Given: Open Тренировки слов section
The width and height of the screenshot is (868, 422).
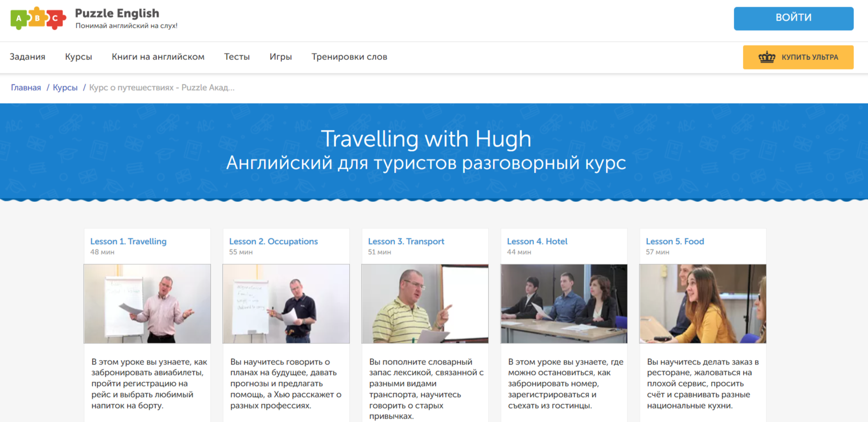Looking at the screenshot, I should click(x=349, y=57).
